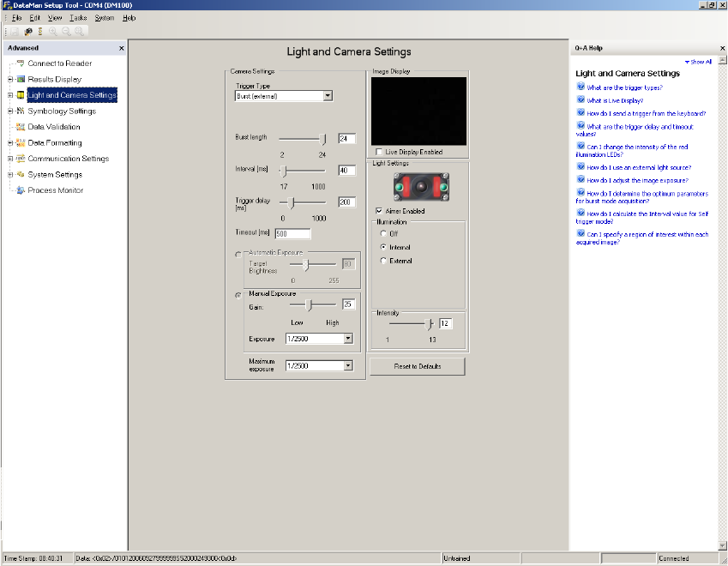This screenshot has height=566, width=728.
Task: Open the Exposure dropdown
Action: [348, 339]
